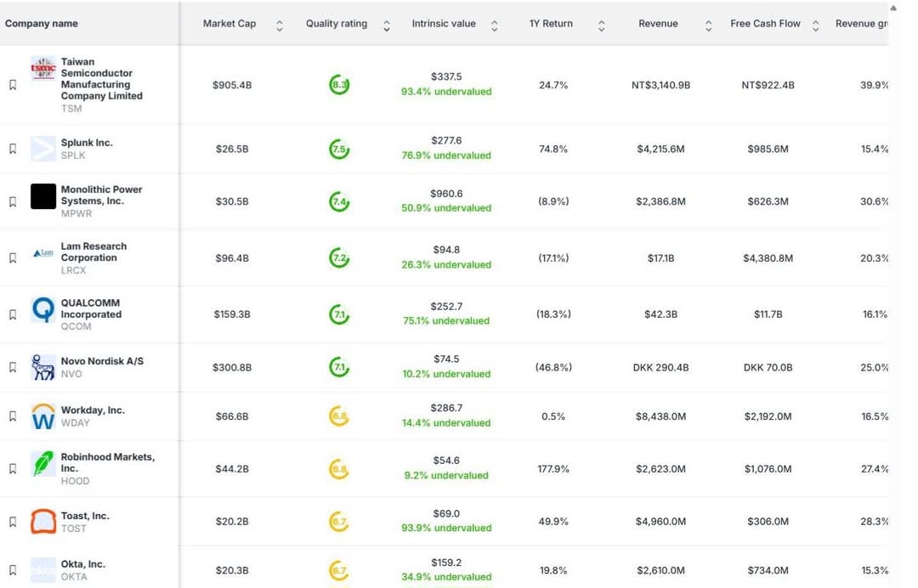Viewport: 918px width, 588px height.
Task: Open the Splunk Inc. company page
Action: coord(87,143)
